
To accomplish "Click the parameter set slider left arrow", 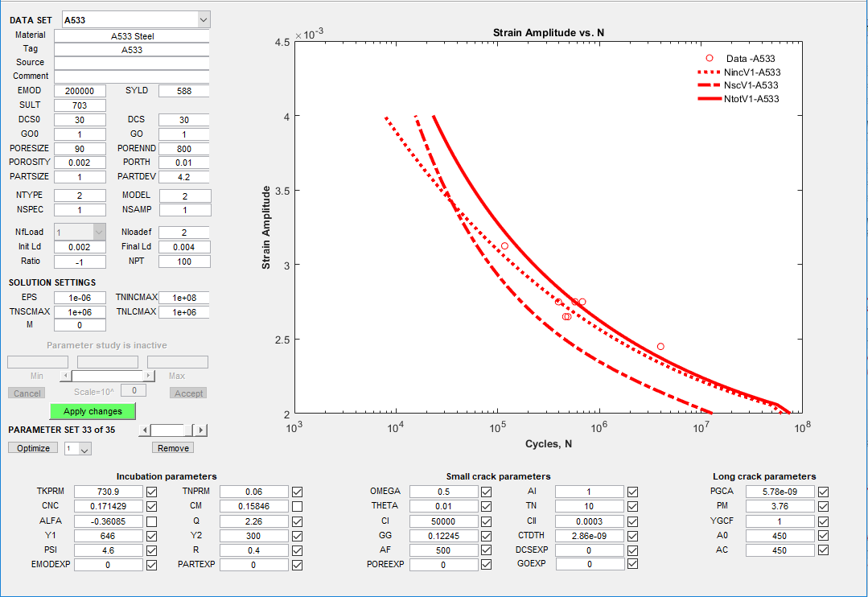I will coord(145,430).
